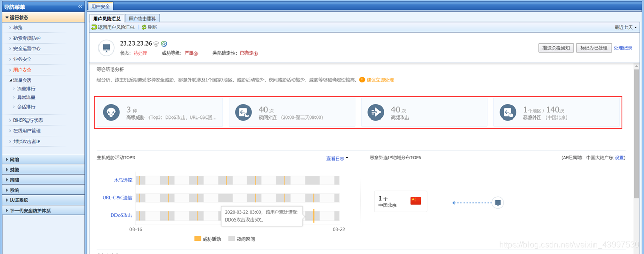Open the 最近七天 time range dropdown
Viewport: 644px width, 254px height.
tap(625, 27)
